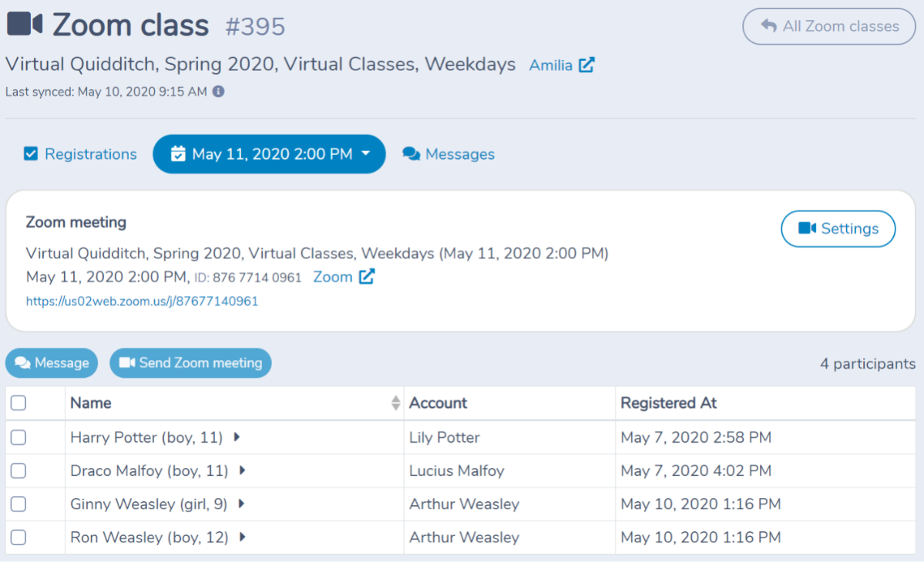Click the May 7, 2020 2:58 PM cell
The width and height of the screenshot is (924, 563).
coord(765,437)
